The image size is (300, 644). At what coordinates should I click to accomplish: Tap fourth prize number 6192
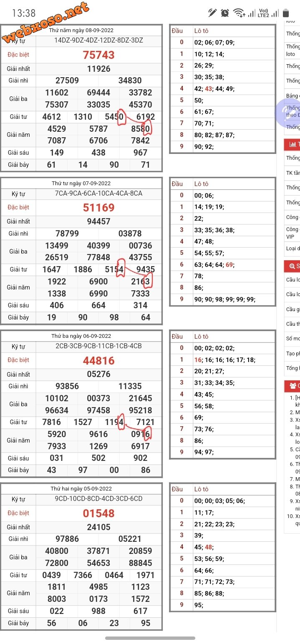pos(146,117)
